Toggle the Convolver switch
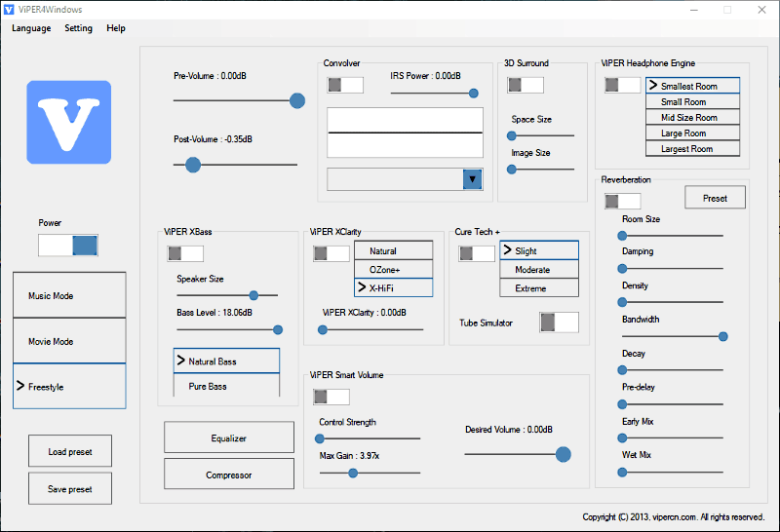Viewport: 780px width, 532px height. (345, 85)
